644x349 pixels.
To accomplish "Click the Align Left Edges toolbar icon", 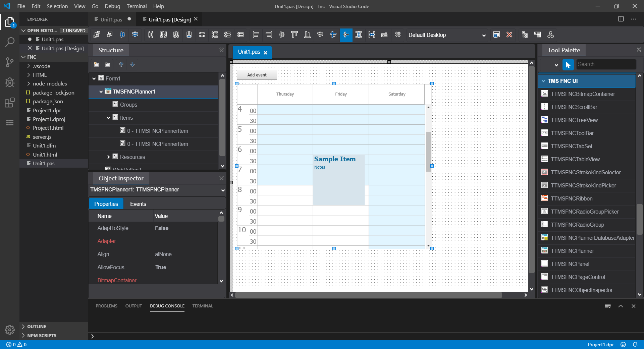I will [256, 35].
